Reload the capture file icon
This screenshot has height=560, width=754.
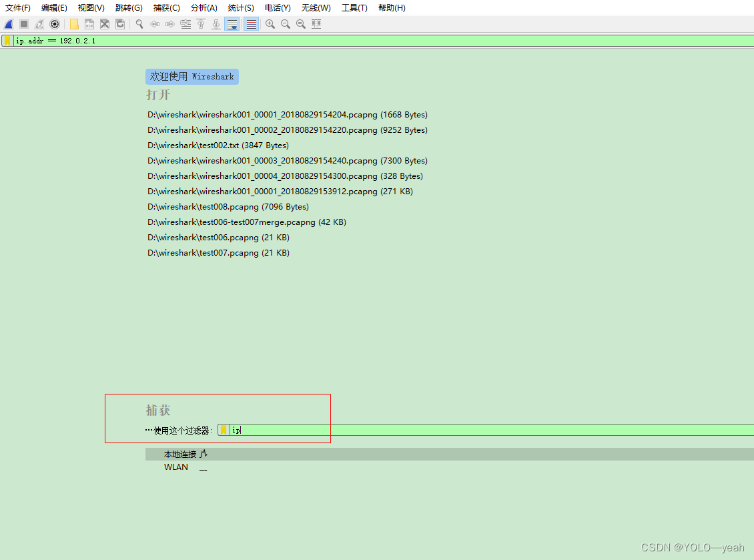[x=120, y=24]
